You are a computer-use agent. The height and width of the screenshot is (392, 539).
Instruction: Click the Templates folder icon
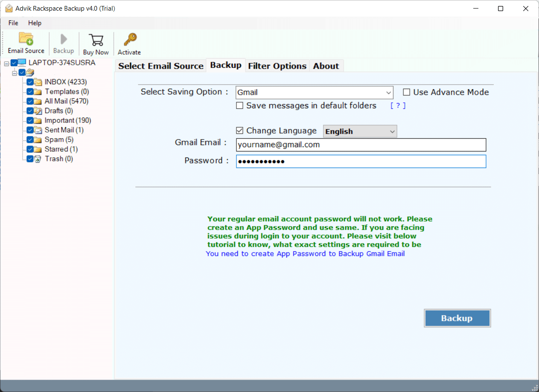38,92
